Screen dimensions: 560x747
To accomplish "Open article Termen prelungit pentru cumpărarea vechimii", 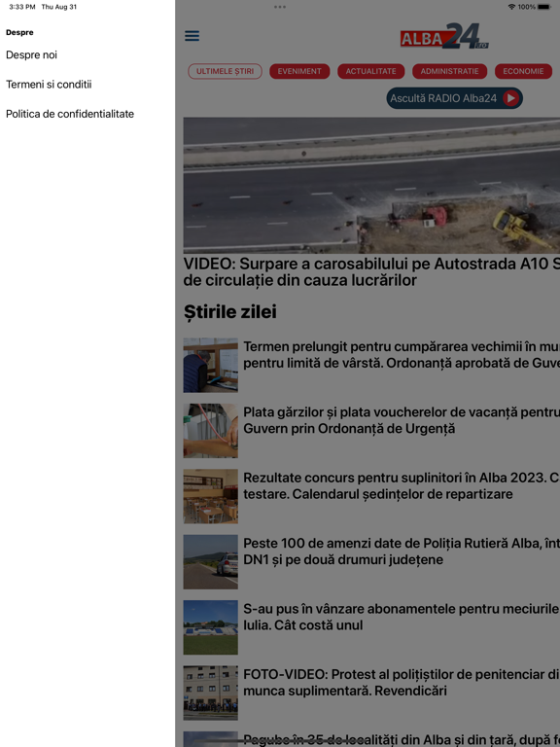I will 402,354.
